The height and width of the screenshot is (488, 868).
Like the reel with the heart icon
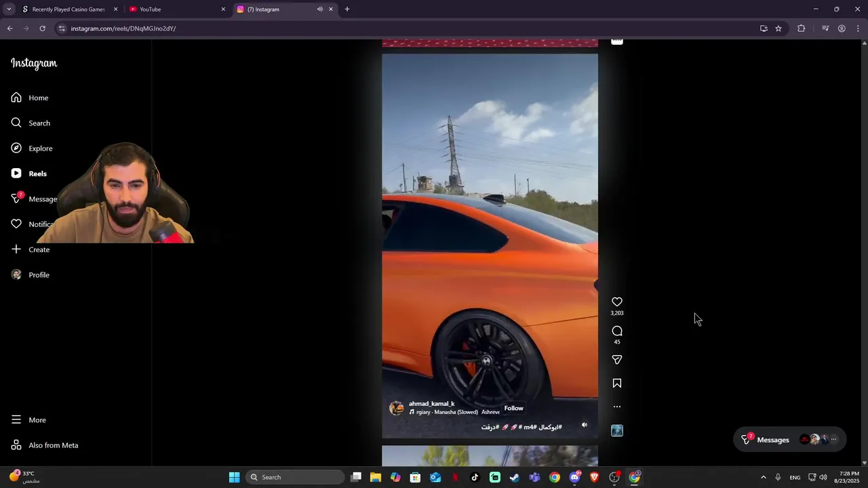point(616,302)
